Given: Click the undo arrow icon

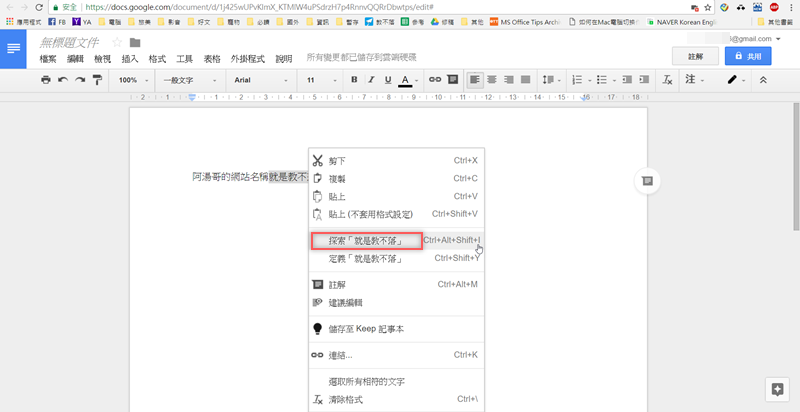Looking at the screenshot, I should 63,80.
